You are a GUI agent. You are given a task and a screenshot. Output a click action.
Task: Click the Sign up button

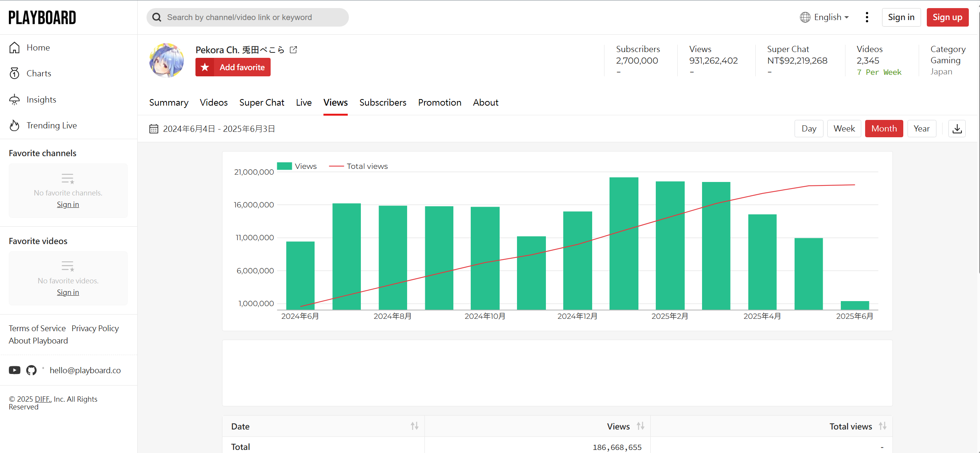[x=948, y=17]
